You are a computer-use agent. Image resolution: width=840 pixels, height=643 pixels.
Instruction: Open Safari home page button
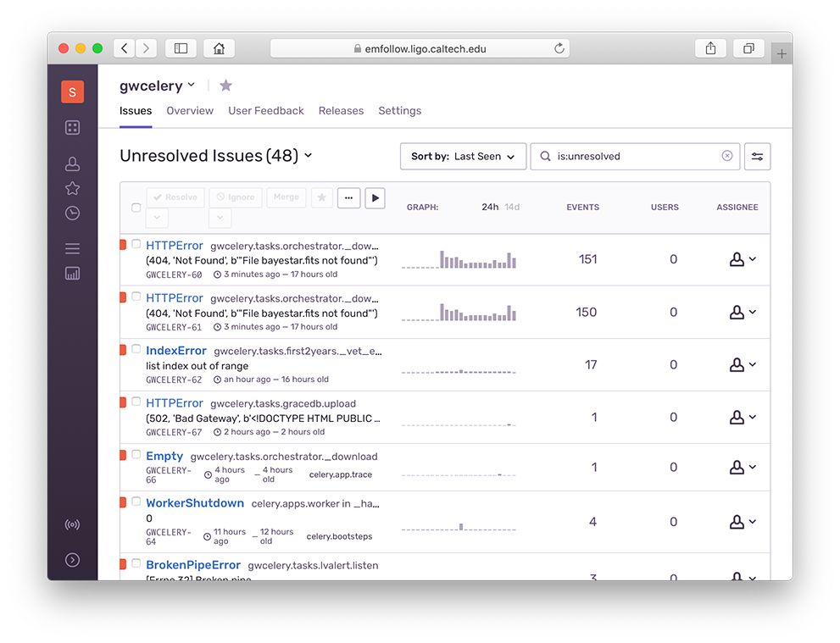(219, 49)
